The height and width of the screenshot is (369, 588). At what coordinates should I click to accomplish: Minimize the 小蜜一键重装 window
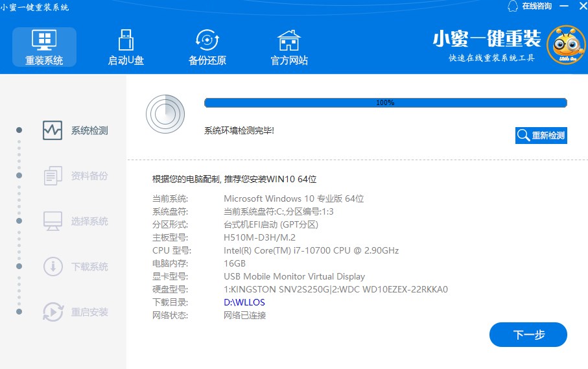563,6
